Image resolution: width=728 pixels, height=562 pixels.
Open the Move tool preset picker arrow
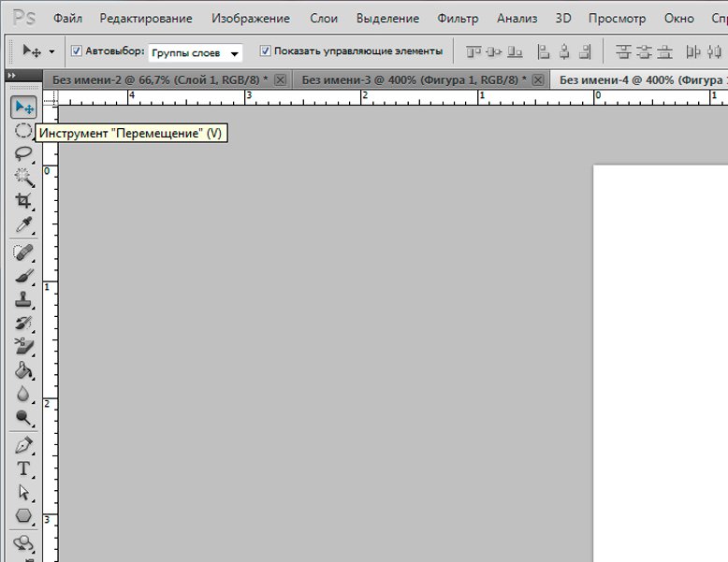pos(51,52)
